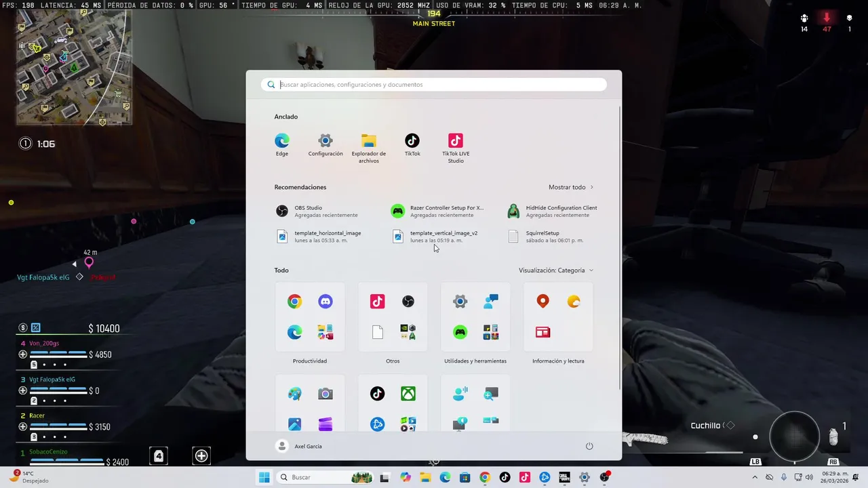868x488 pixels.
Task: Open pinned Explorador de archivos
Action: (369, 148)
